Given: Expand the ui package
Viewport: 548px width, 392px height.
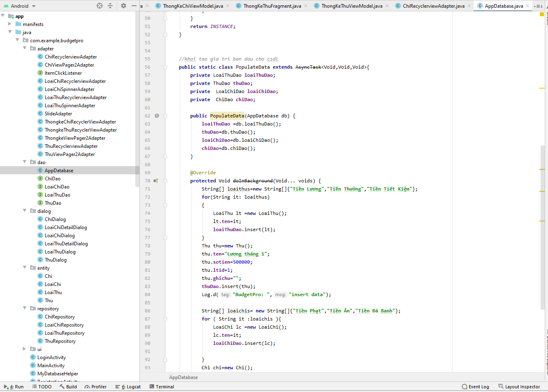Looking at the screenshot, I should tap(24, 349).
